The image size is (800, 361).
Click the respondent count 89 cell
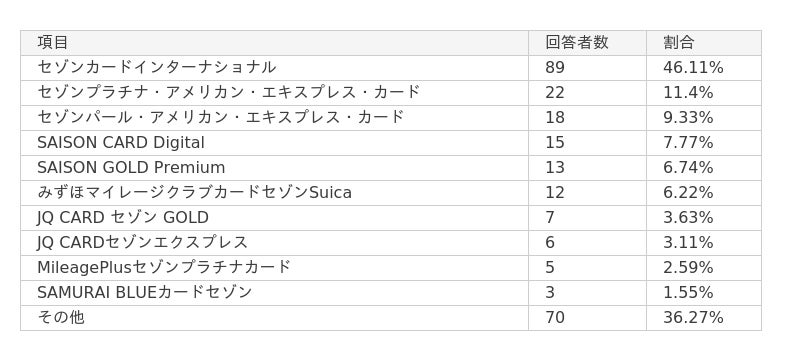click(x=587, y=68)
